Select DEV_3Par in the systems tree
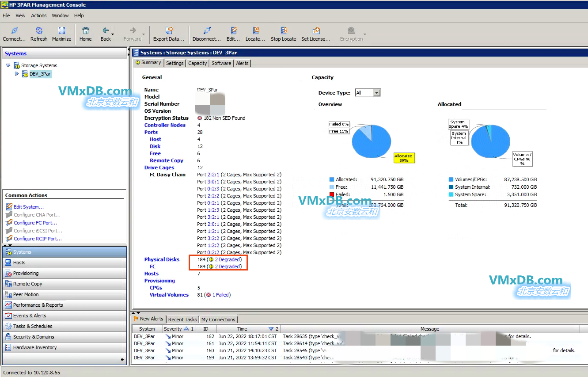The height and width of the screenshot is (377, 588). 40,74
